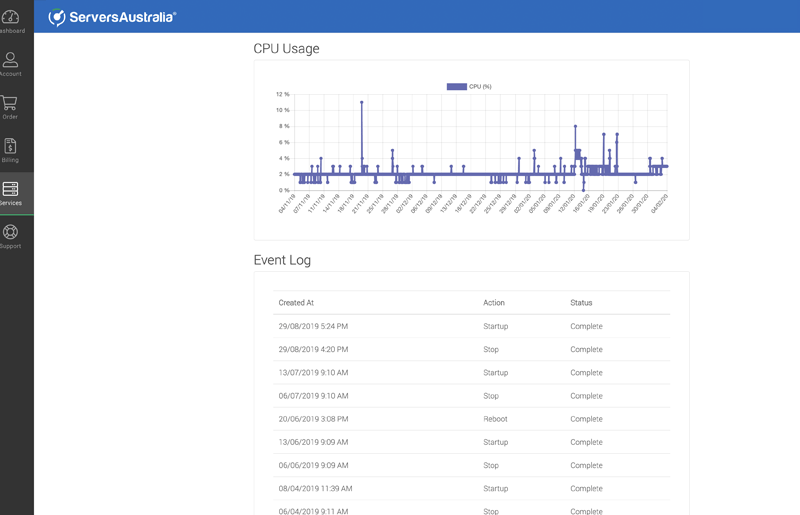The image size is (800, 515).
Task: Click the Status column header
Action: [x=581, y=303]
